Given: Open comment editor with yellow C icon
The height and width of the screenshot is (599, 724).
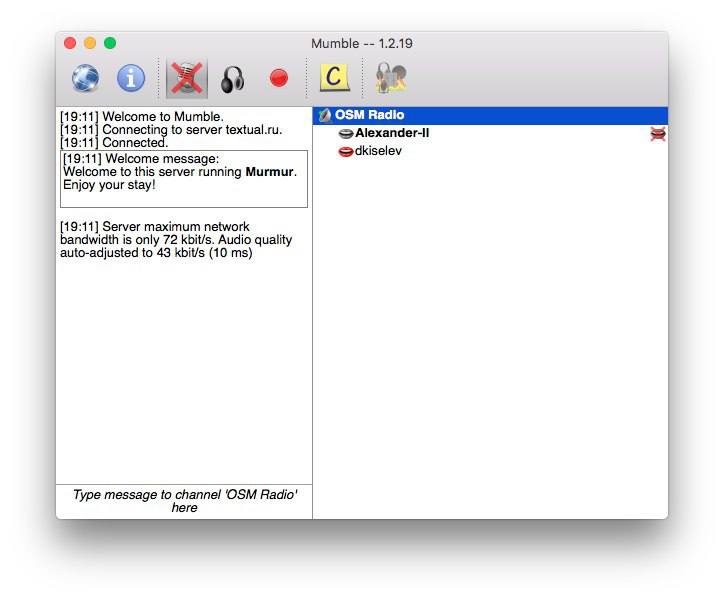Looking at the screenshot, I should 334,77.
